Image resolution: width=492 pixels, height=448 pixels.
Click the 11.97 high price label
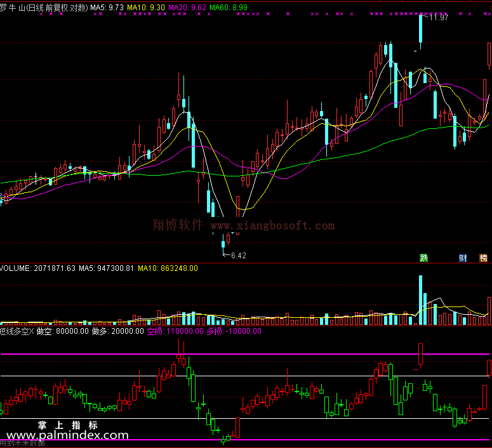point(439,18)
